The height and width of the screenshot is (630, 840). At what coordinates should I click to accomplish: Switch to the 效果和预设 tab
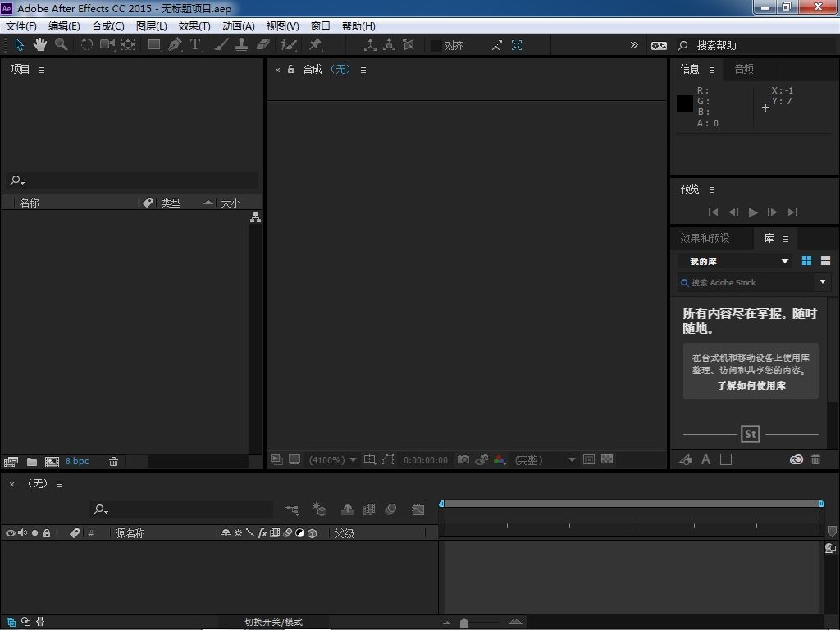coord(705,238)
